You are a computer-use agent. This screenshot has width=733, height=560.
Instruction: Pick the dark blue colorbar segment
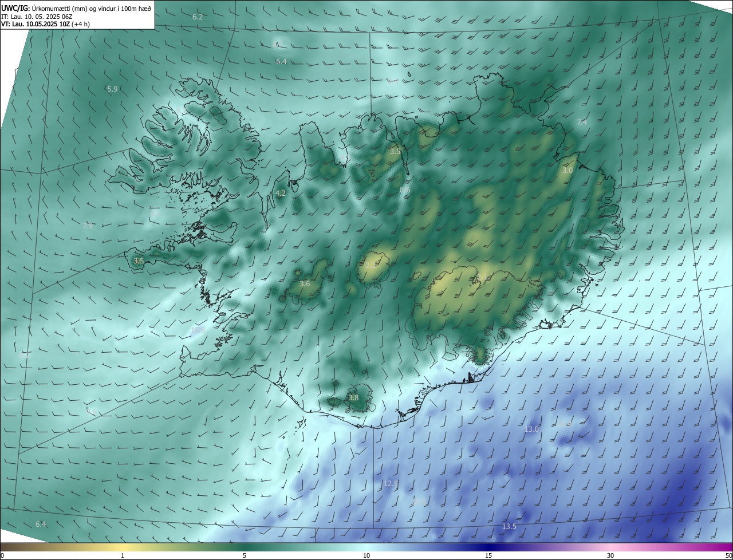[x=488, y=547]
